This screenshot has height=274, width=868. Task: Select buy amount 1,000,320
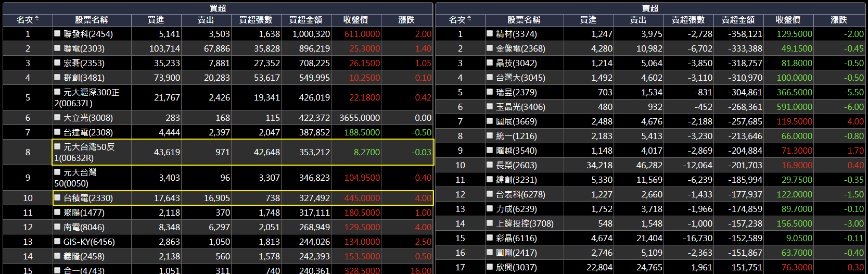point(311,33)
